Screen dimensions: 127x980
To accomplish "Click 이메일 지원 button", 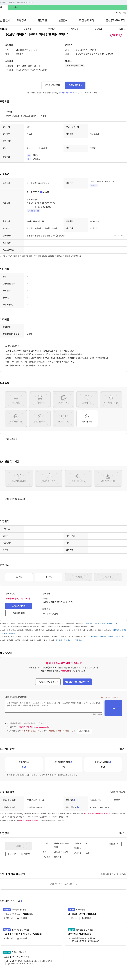I will 19,613.
